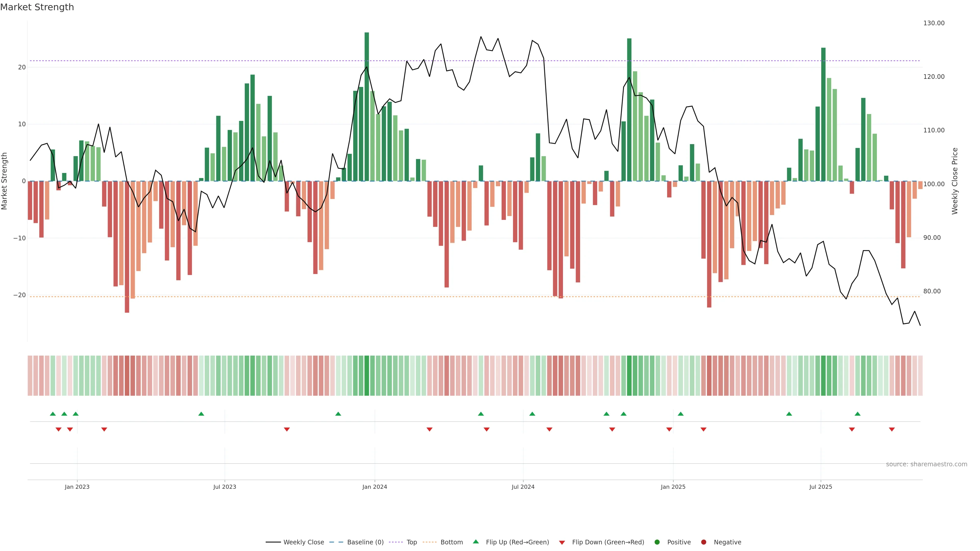Open the source: sharemaestro.com link text
The image size is (980, 551).
[x=926, y=464]
